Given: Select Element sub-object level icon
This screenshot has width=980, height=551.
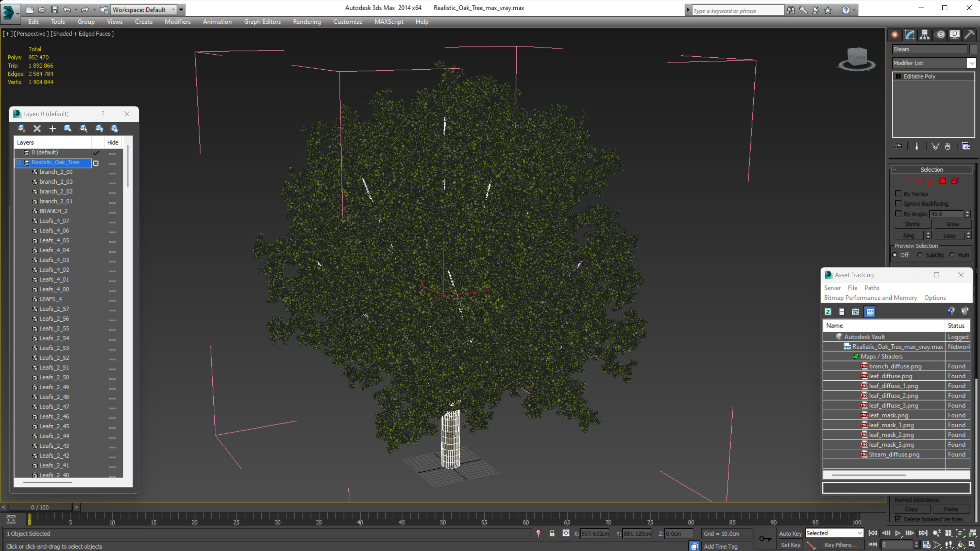Looking at the screenshot, I should (955, 181).
